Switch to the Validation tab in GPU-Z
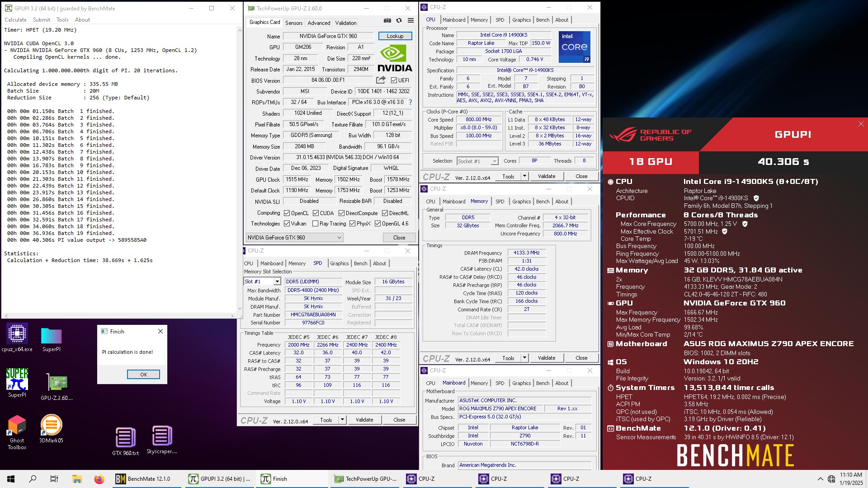The width and height of the screenshot is (868, 488). tap(346, 23)
